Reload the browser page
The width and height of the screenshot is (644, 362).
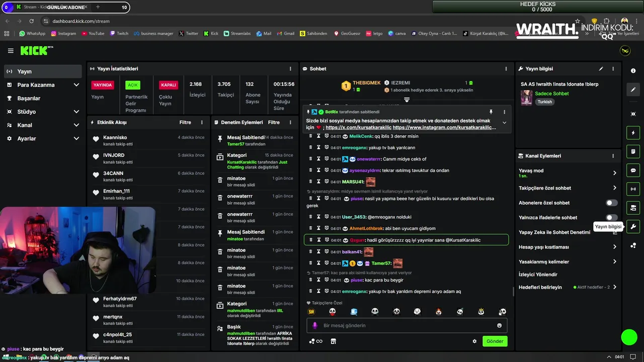32,21
